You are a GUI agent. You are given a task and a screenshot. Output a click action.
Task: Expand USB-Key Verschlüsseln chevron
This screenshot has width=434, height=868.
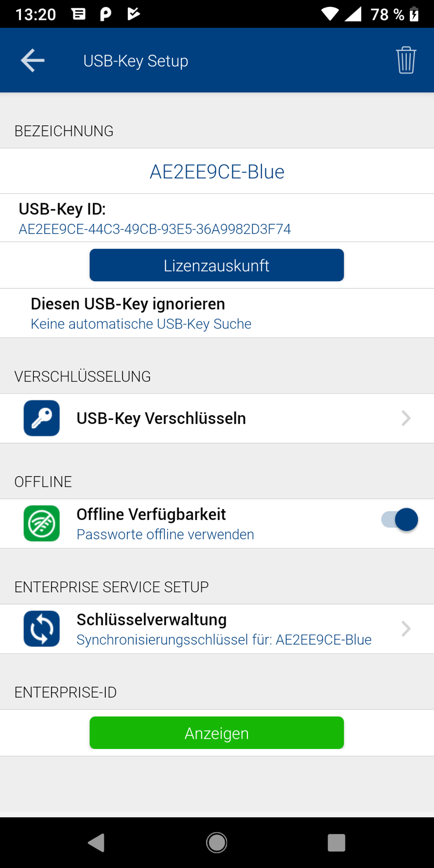coord(406,418)
